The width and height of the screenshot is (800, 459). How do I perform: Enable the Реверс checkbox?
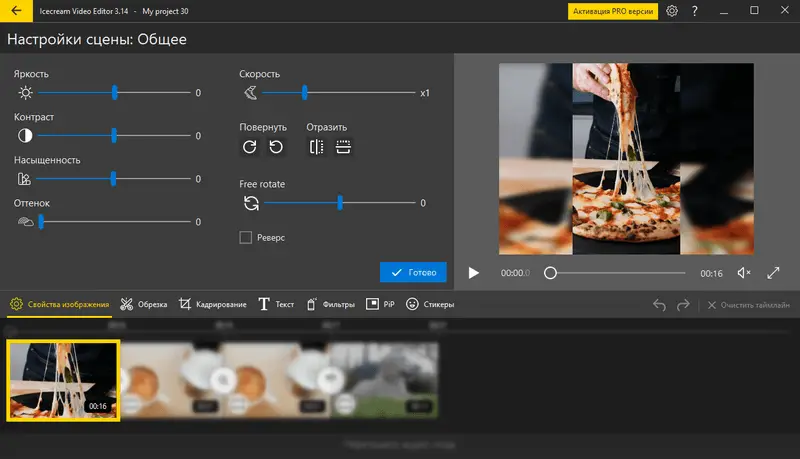point(245,238)
